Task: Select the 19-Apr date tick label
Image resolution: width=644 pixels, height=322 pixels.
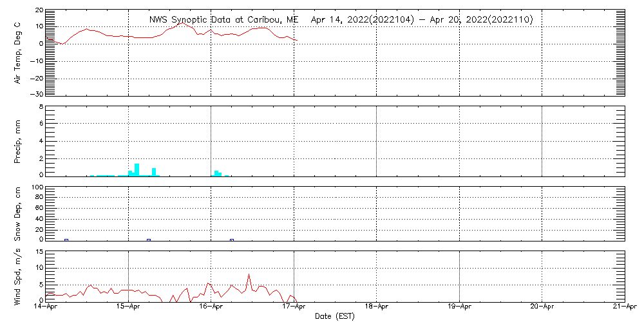Action: [459, 308]
